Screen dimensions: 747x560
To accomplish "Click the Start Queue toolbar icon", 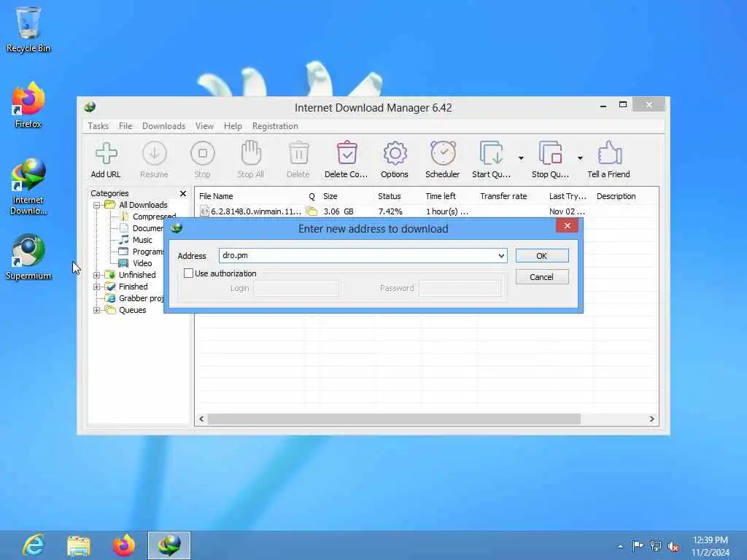I will click(x=491, y=153).
